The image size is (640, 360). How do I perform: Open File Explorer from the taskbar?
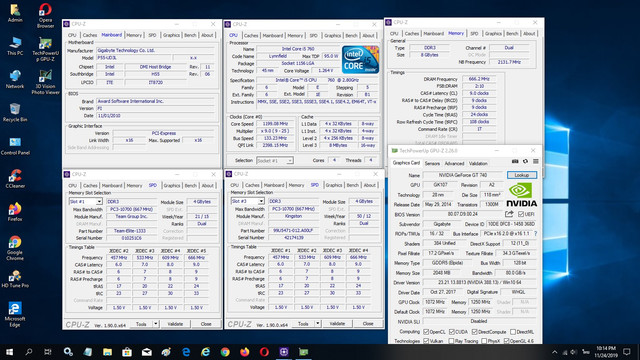click(x=107, y=351)
